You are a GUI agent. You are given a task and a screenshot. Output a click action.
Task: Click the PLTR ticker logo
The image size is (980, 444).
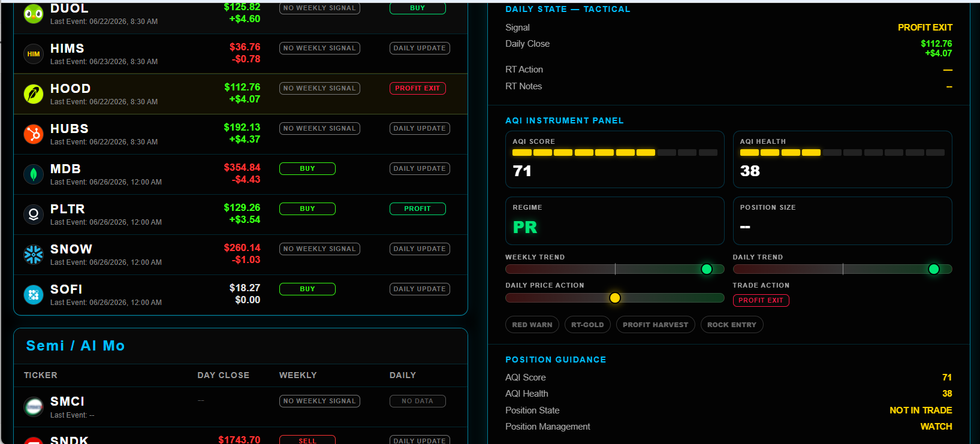(x=34, y=215)
